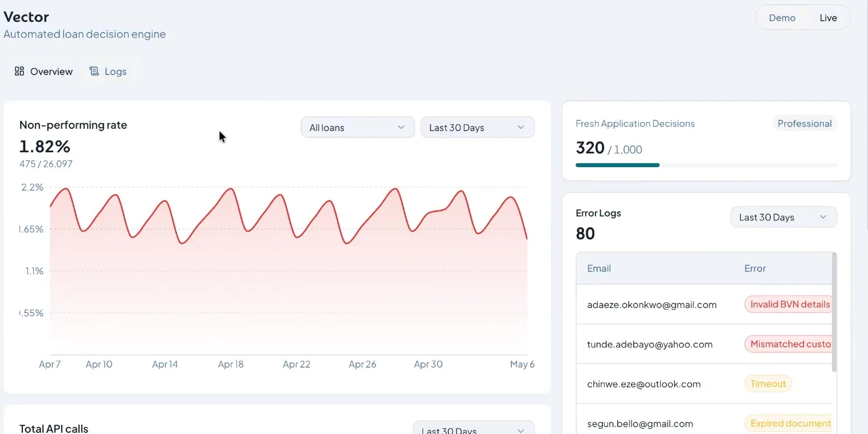Open the Logs tab
The width and height of the screenshot is (868, 434).
[108, 72]
